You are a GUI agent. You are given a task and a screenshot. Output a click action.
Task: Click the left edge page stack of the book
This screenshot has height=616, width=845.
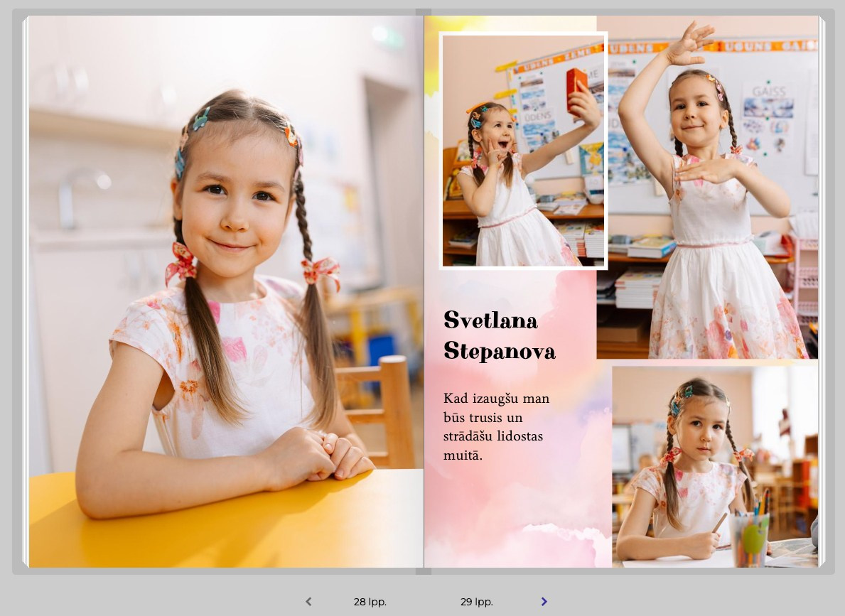click(25, 291)
